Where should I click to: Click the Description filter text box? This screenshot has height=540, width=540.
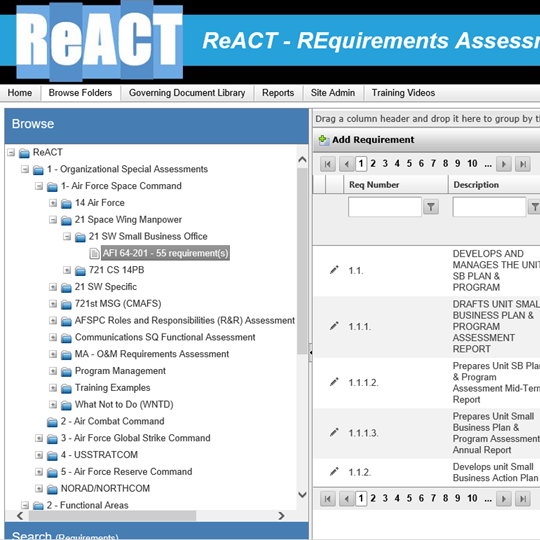click(489, 207)
